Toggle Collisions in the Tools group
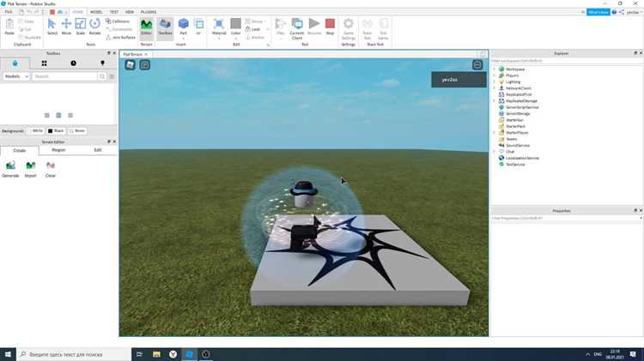The image size is (644, 361). 118,21
